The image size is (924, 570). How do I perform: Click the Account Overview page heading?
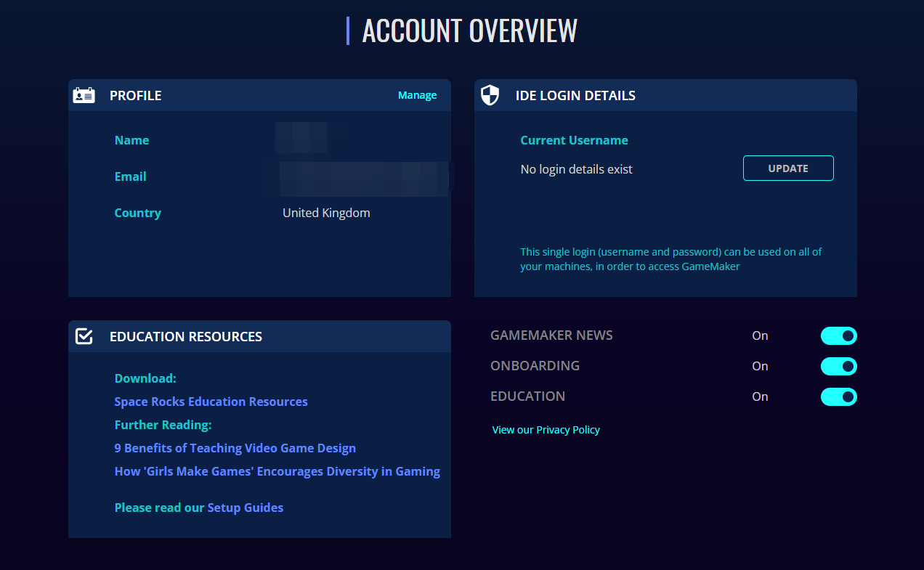[469, 30]
